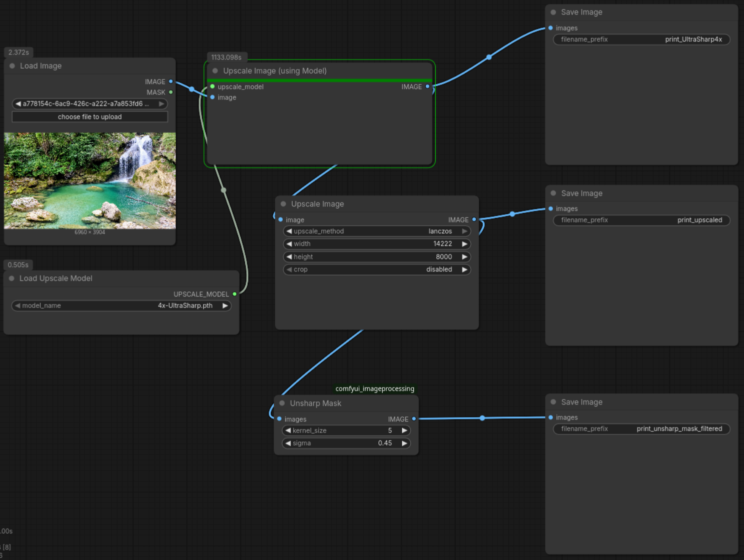Viewport: 744px width, 560px height.
Task: Click the UPSCALE_MODEL output port on Load Upscale Model
Action: tap(235, 294)
